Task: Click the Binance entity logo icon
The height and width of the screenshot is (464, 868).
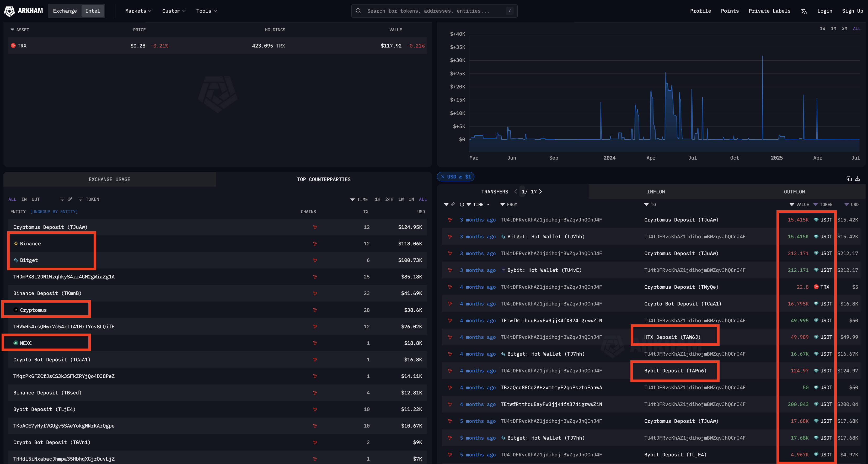Action: coord(16,244)
